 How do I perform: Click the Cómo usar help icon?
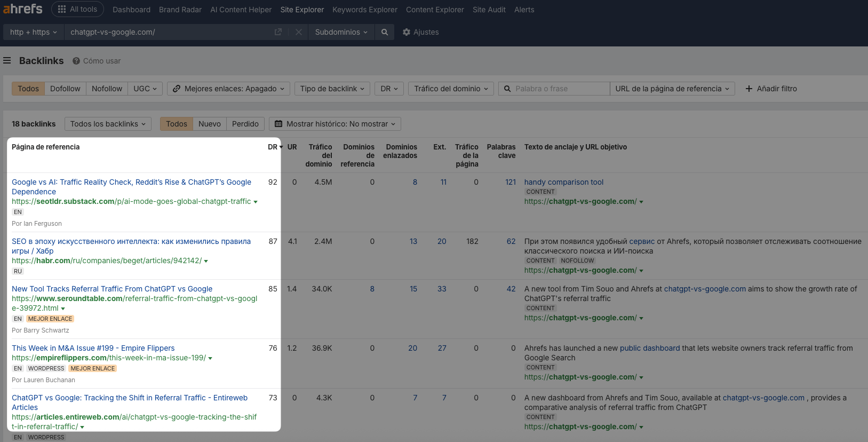(76, 61)
